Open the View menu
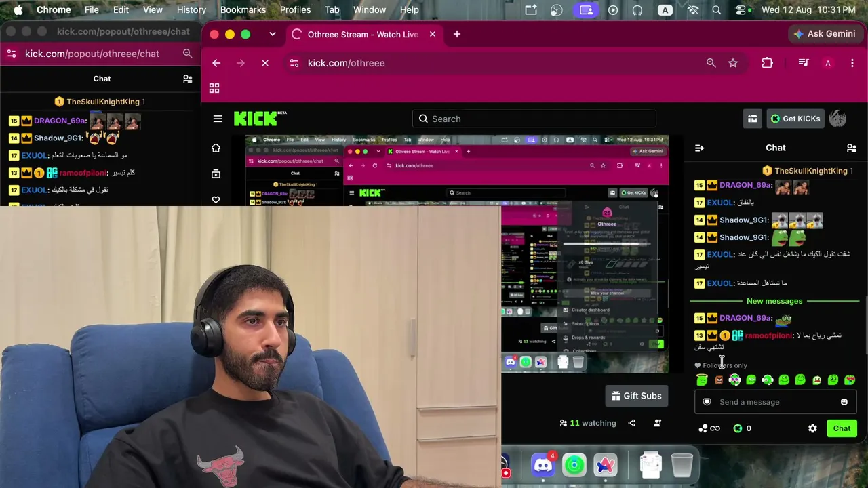Screen dimensions: 868x488 153,10
